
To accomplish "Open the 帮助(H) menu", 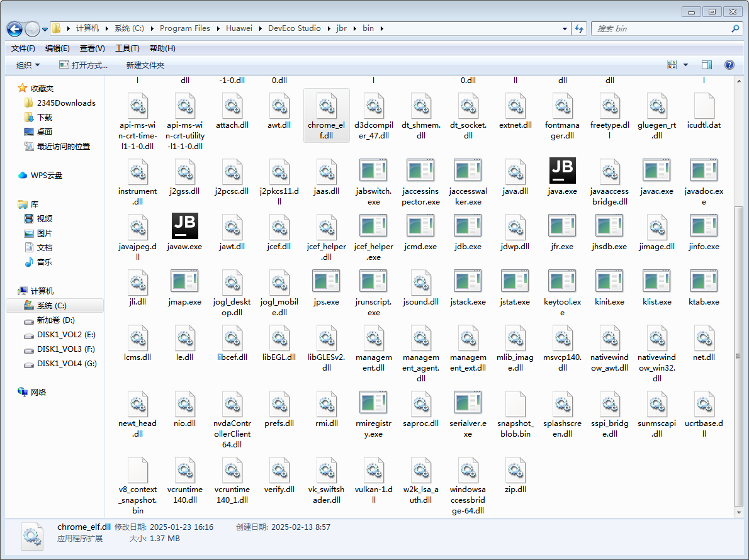I will (x=162, y=48).
